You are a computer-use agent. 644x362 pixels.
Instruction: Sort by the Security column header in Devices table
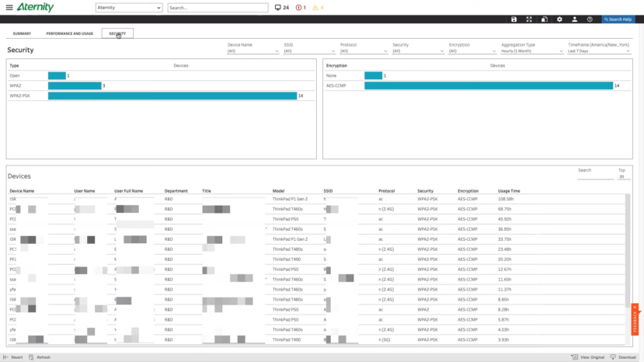point(425,191)
